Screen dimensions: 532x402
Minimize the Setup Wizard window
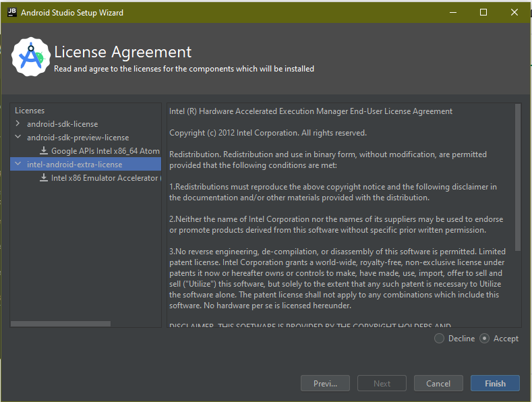[452, 12]
